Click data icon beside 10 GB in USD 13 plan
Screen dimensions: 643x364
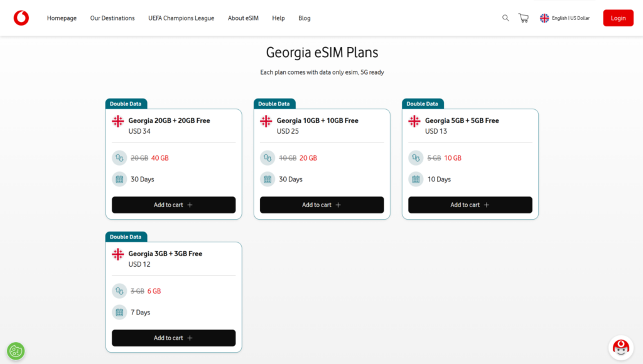click(x=416, y=158)
